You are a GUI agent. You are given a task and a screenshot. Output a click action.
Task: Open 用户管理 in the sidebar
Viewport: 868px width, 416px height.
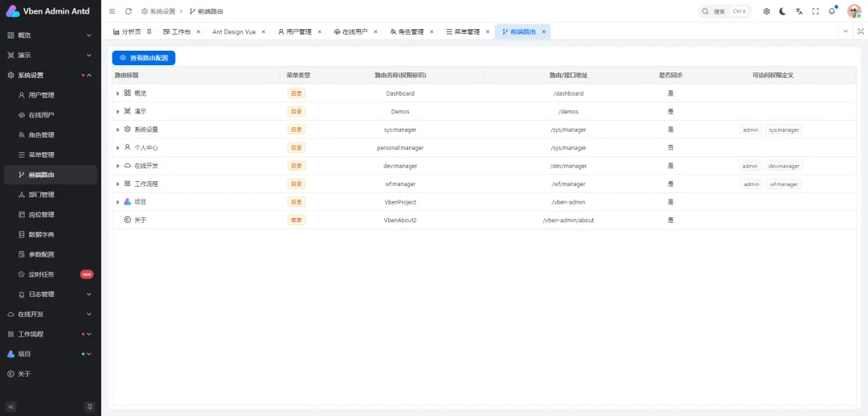pyautogui.click(x=51, y=95)
